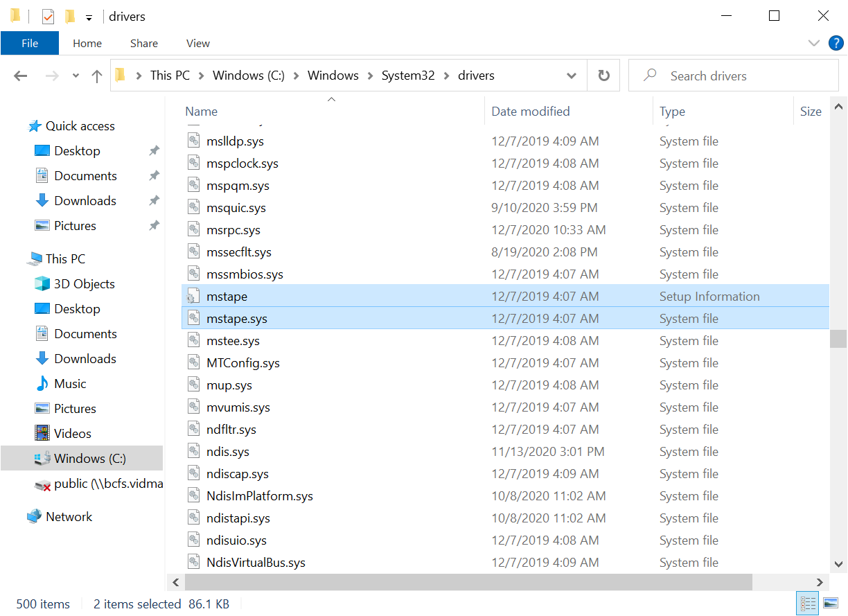Click the Properties quick access toolbar icon
Image resolution: width=848 pixels, height=616 pixels.
tap(48, 16)
